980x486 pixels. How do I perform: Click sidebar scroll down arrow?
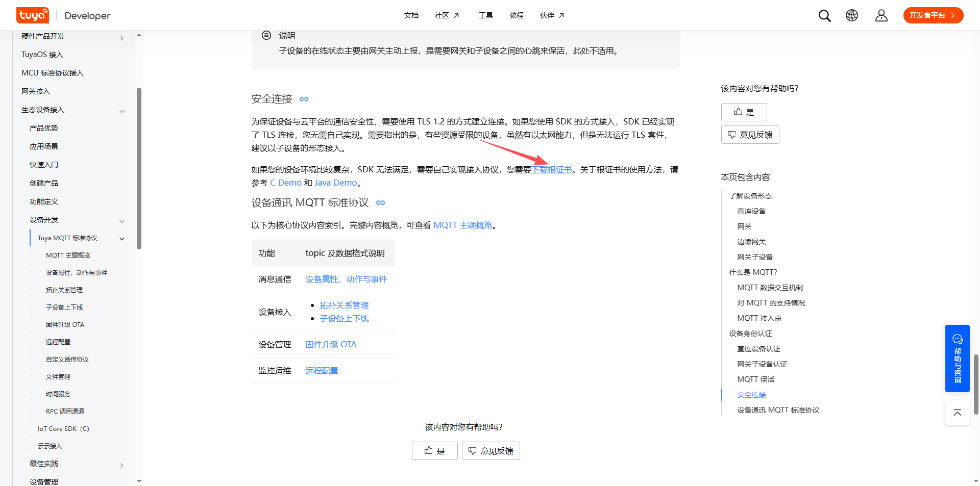point(139,481)
